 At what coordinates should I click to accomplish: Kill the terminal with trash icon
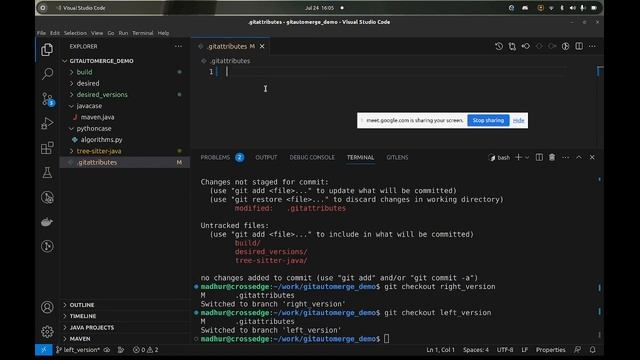pyautogui.click(x=552, y=157)
